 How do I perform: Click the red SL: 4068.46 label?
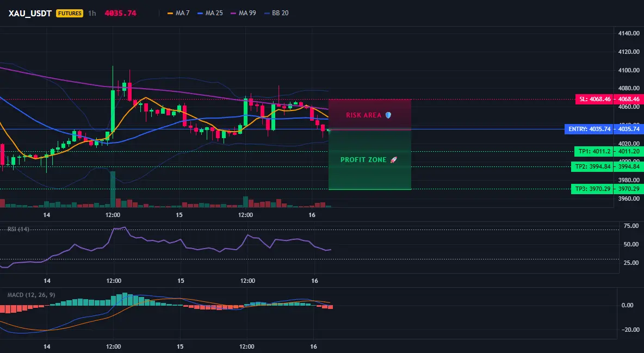(x=594, y=99)
